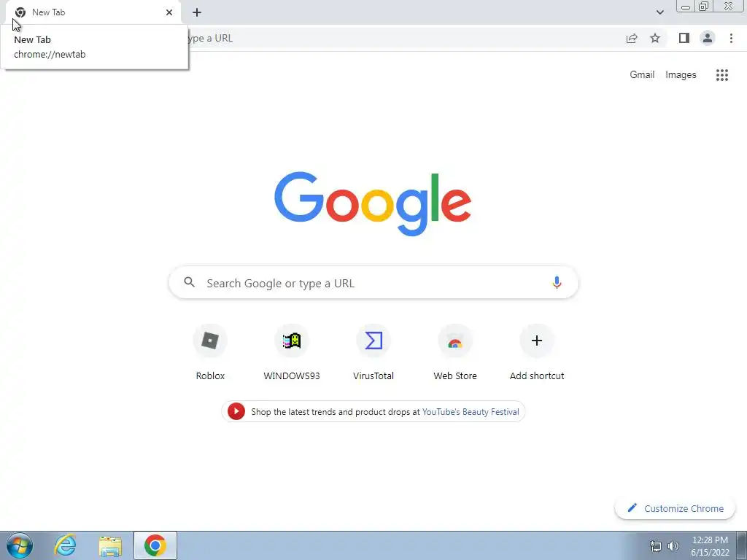Open the side panel icon
Viewport: 747px width, 560px height.
point(684,38)
